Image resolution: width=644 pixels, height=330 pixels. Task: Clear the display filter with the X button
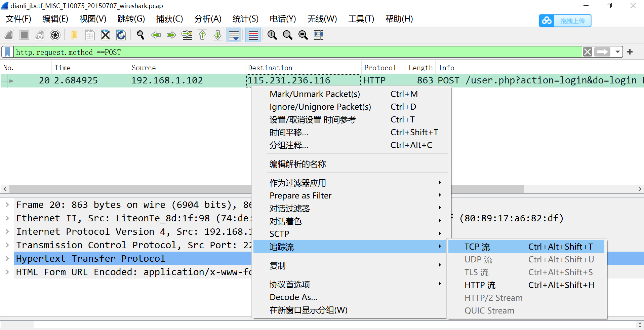coord(588,52)
